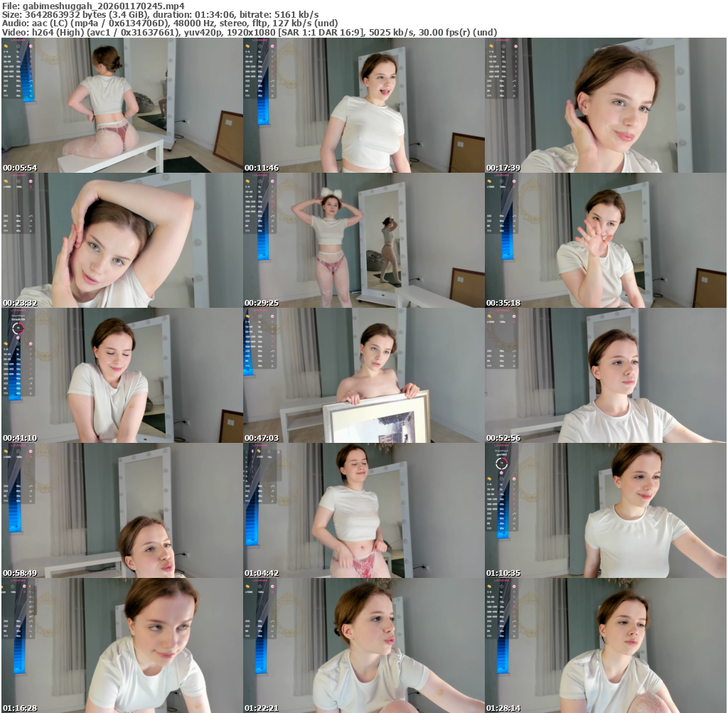
Task: Select the frame marked 00:11:46
Action: pyautogui.click(x=363, y=105)
